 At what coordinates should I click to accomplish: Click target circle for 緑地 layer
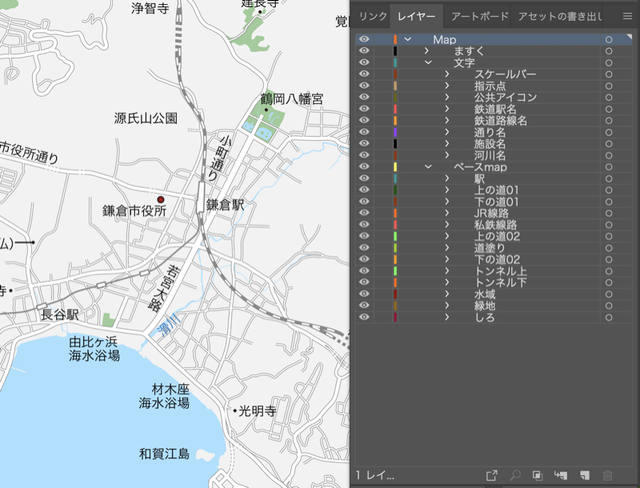pos(609,306)
